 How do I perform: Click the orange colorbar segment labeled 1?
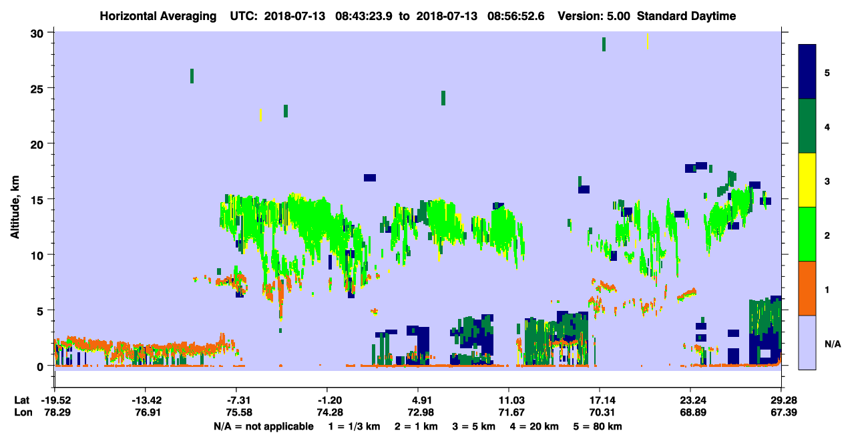(807, 288)
